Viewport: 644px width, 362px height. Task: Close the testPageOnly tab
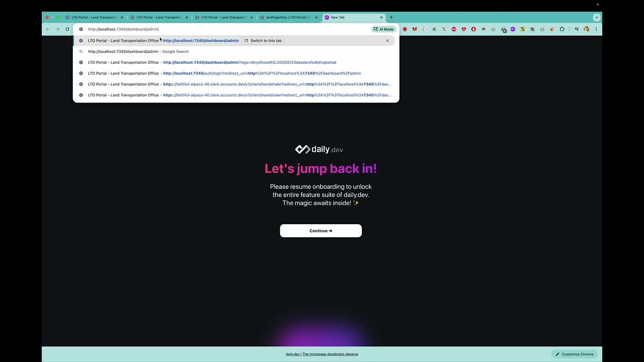click(x=316, y=17)
